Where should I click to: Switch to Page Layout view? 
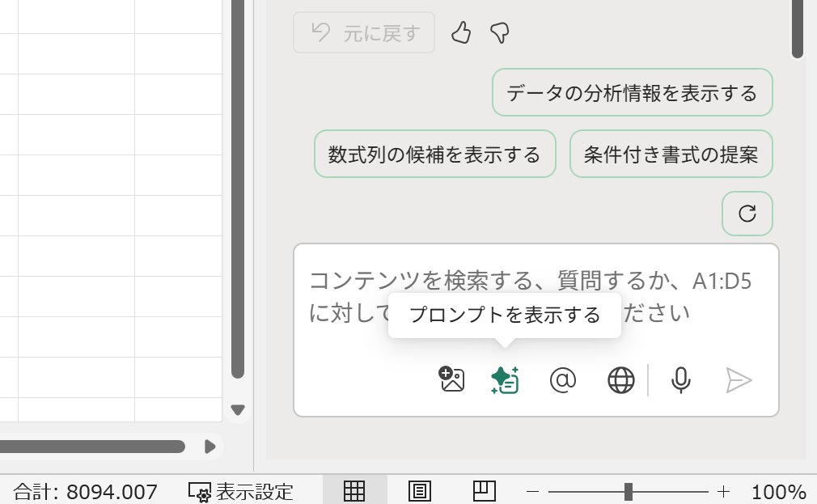[x=419, y=491]
